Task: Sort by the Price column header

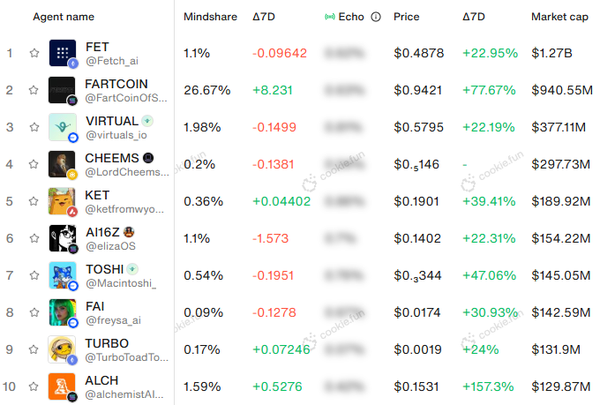Action: click(406, 17)
